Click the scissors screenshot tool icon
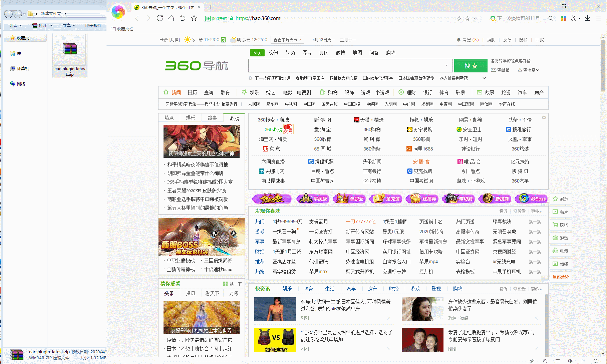Screen dimensions: 607x364 [x=574, y=18]
